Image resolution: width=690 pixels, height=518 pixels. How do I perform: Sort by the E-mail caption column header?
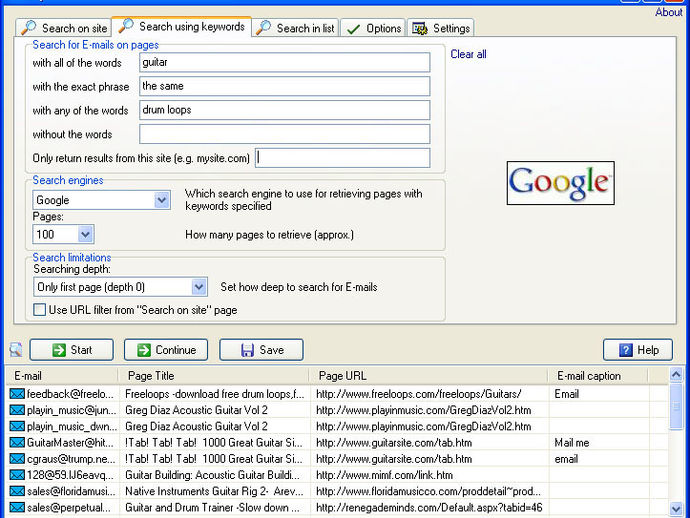pos(598,376)
